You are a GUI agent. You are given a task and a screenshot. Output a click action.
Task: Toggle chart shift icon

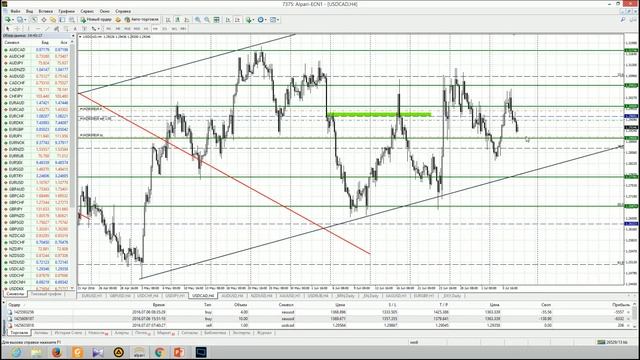pos(237,20)
